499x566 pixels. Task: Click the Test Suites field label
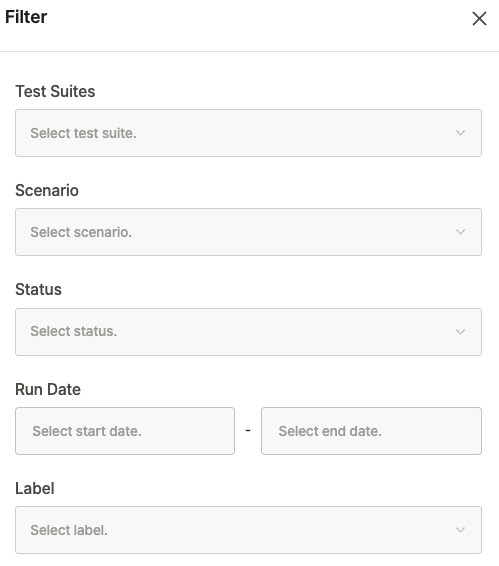point(55,91)
